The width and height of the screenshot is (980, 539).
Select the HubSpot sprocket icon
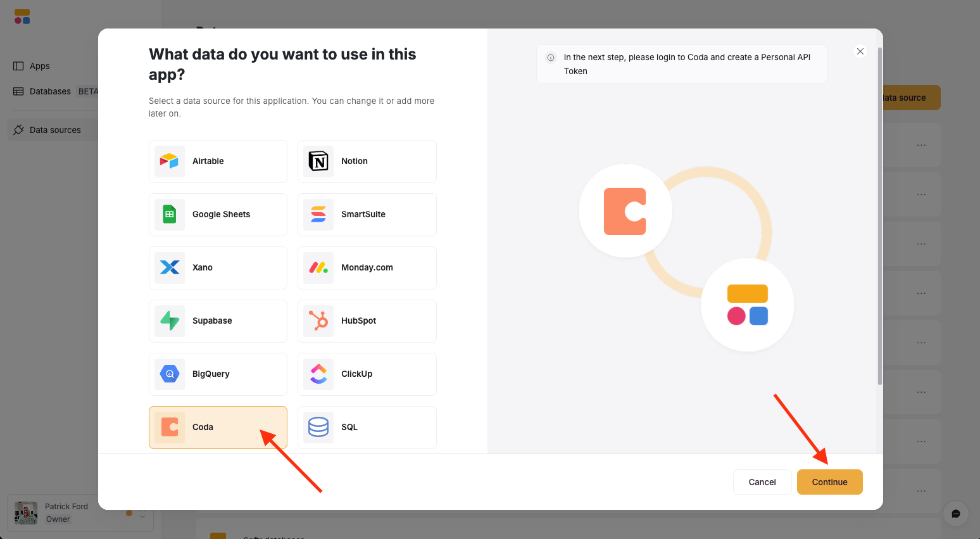click(x=318, y=320)
